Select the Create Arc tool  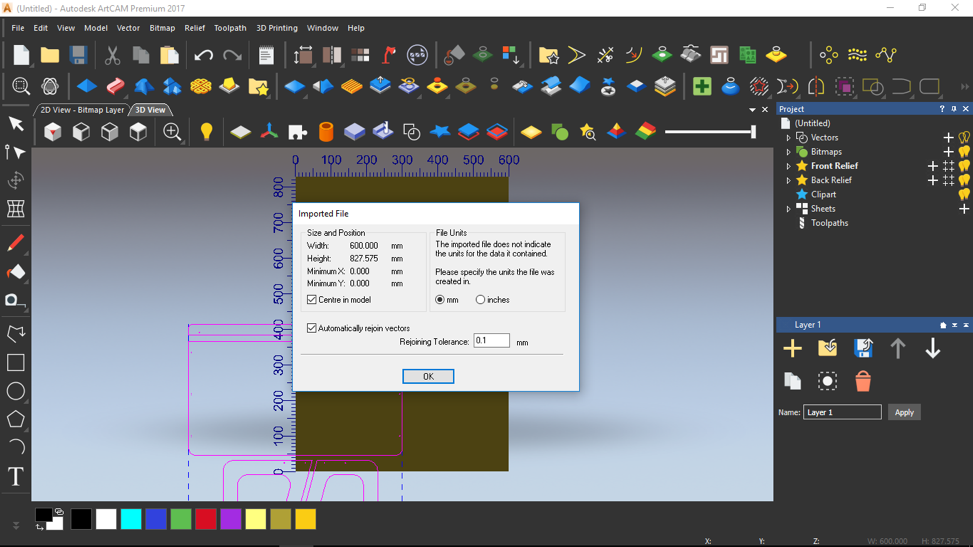[x=16, y=447]
